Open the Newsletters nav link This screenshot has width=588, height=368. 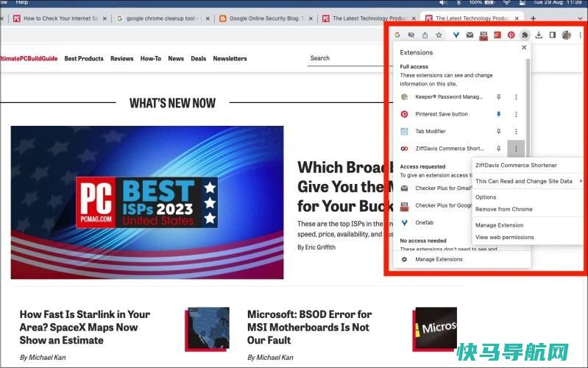tap(230, 59)
